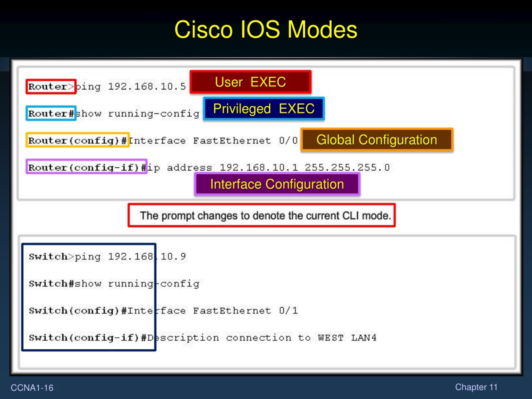Click 'The prompt changes to denote' note
Image resolution: width=532 pixels, height=399 pixels.
tap(262, 215)
